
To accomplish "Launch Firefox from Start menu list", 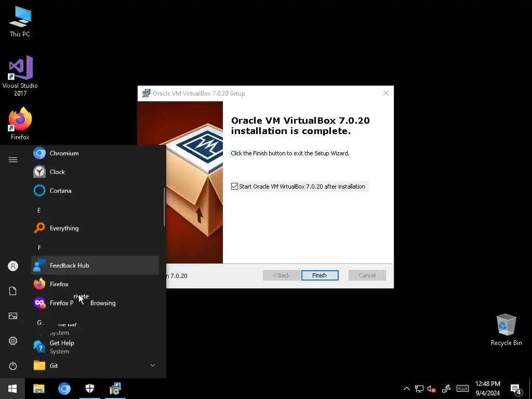I will click(95, 284).
